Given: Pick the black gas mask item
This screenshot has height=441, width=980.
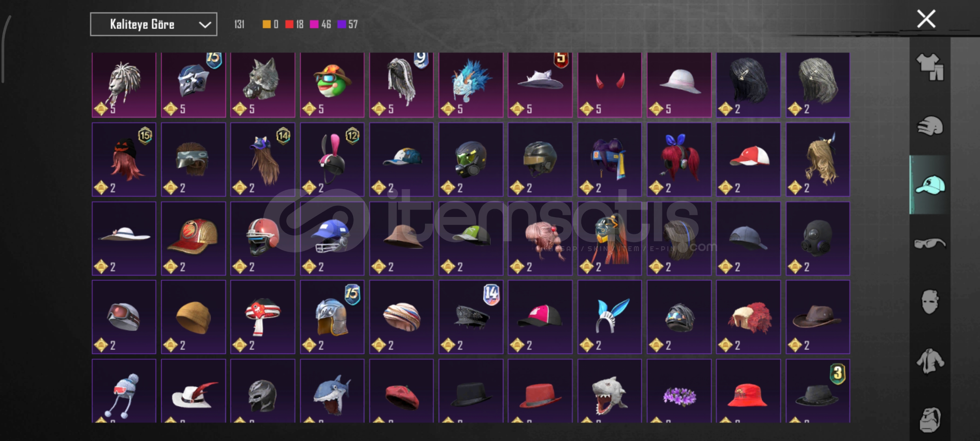Looking at the screenshot, I should click(x=818, y=238).
